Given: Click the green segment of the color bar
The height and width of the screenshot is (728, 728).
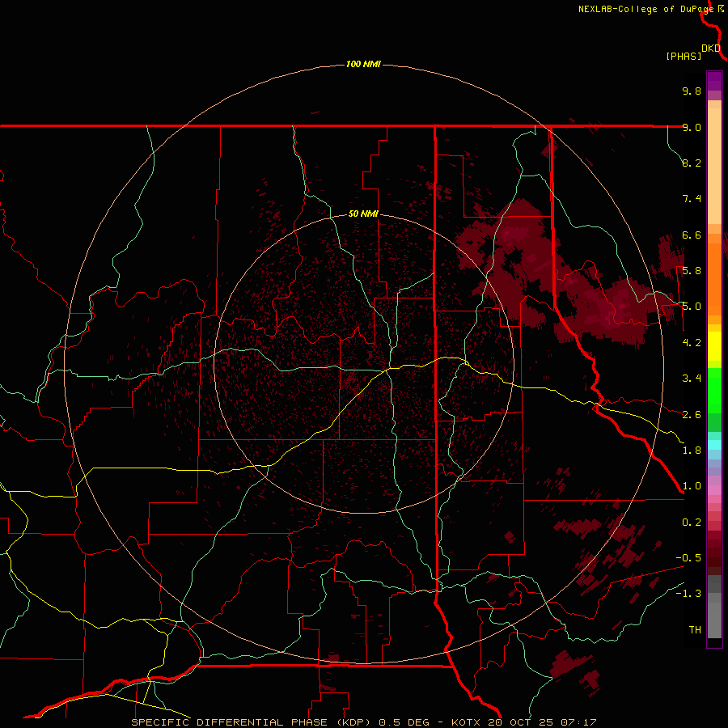Looking at the screenshot, I should point(714,400).
